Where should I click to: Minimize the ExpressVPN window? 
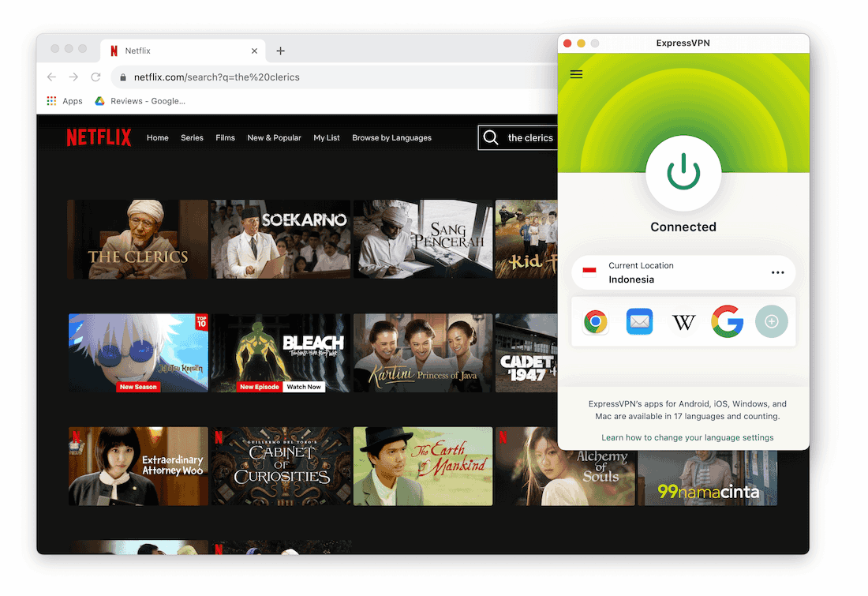click(582, 43)
